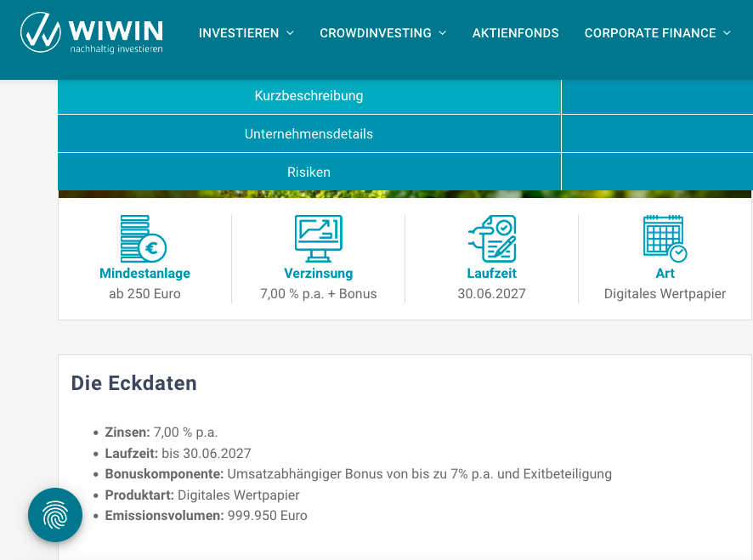Image resolution: width=753 pixels, height=560 pixels.
Task: Click the '7,00 % p.a. + Bonus' value
Action: click(319, 293)
